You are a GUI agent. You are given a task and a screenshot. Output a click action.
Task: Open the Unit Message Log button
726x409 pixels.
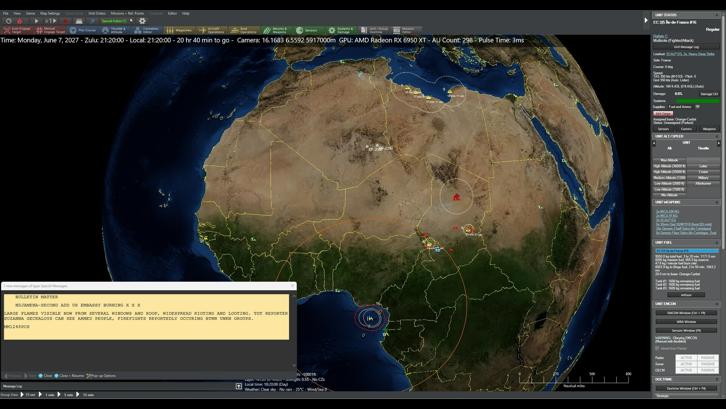pyautogui.click(x=686, y=47)
